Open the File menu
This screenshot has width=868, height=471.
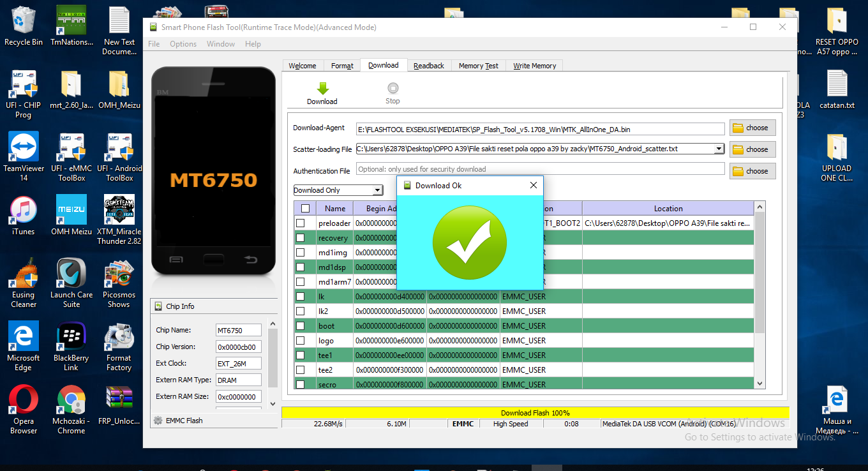point(154,44)
